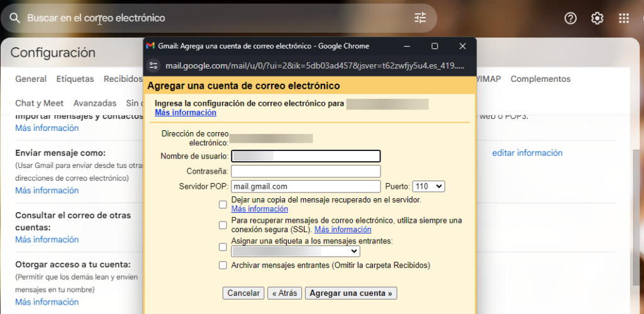This screenshot has width=644, height=314.
Task: Click the Cancelar button
Action: coord(243,293)
